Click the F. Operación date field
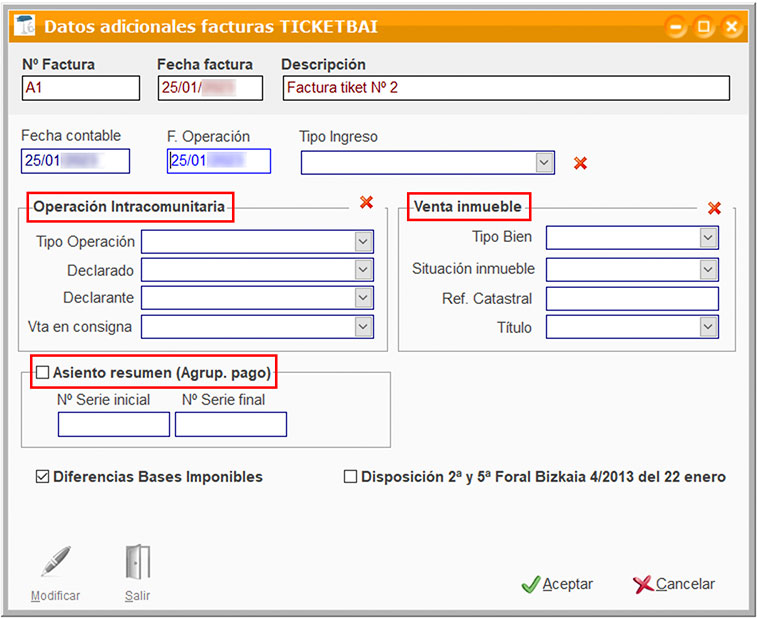 point(219,161)
